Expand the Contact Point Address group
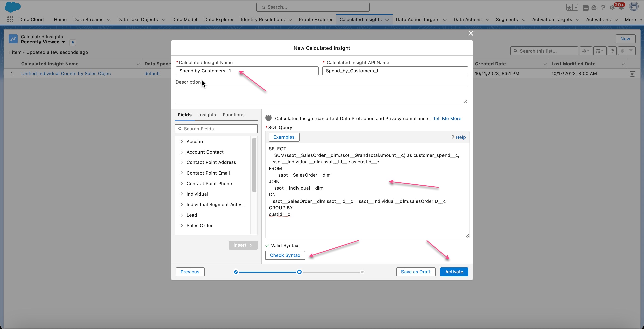 (x=182, y=162)
